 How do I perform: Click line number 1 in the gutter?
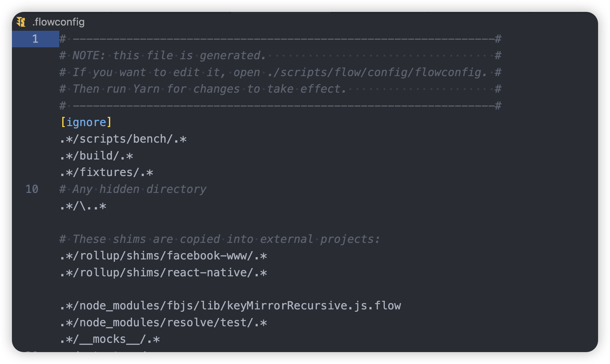click(x=35, y=39)
